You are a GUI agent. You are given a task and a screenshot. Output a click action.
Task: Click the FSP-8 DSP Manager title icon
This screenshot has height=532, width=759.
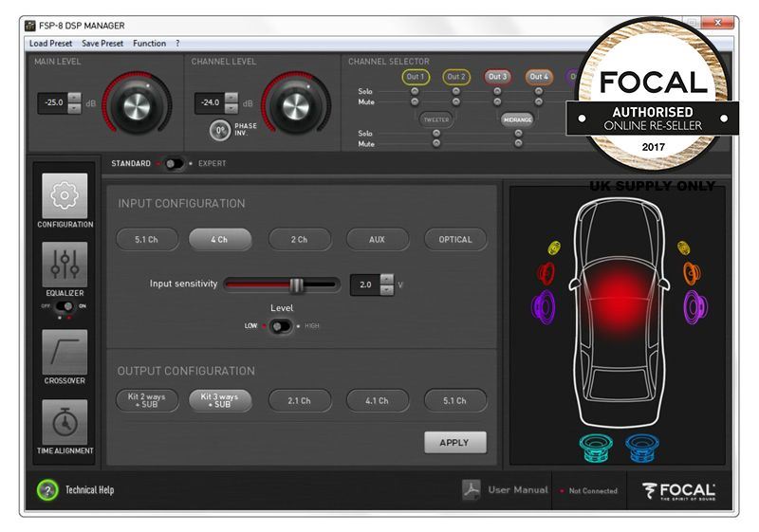click(x=30, y=26)
